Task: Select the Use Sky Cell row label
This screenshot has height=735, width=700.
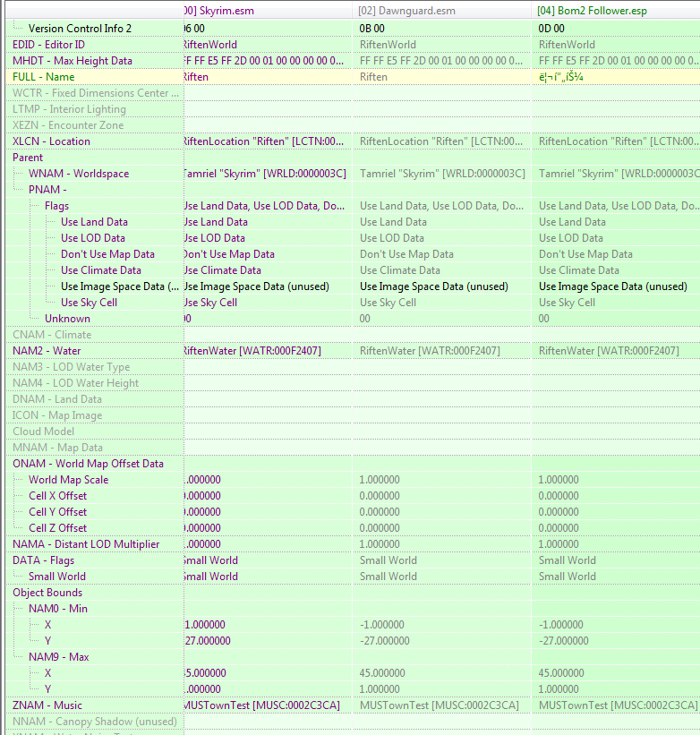Action: point(89,303)
